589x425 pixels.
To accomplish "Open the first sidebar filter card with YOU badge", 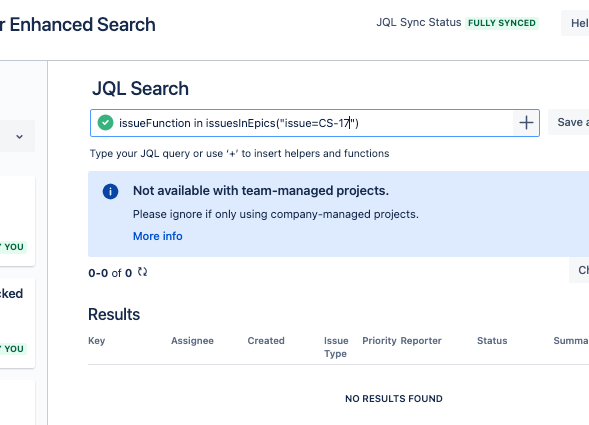I will tap(17, 221).
